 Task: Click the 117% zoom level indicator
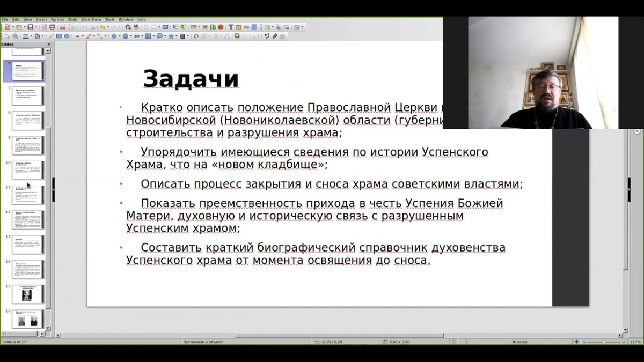635,342
